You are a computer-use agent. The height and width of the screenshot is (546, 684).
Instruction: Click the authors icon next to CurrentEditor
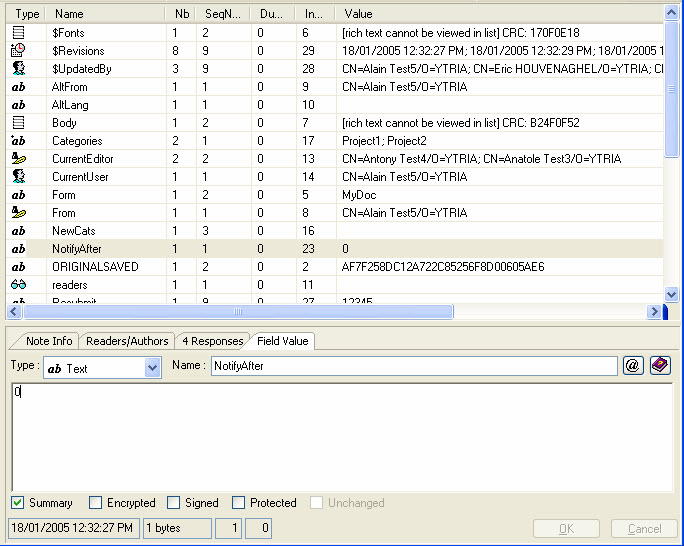18,159
